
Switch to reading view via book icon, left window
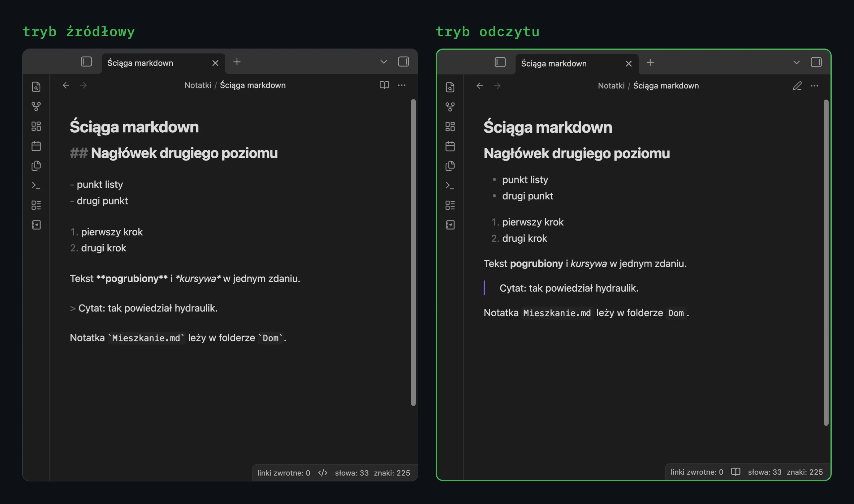coord(384,85)
